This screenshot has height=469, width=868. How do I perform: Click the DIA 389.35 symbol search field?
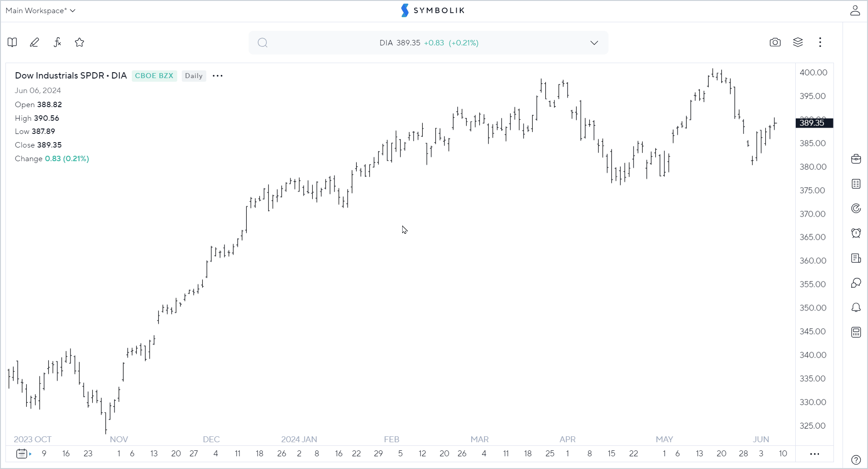point(429,43)
